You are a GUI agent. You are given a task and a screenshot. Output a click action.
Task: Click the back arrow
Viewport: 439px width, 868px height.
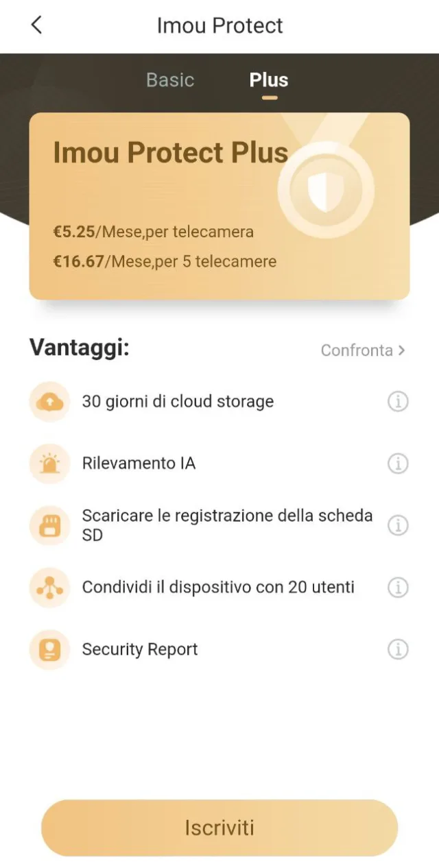coord(36,25)
